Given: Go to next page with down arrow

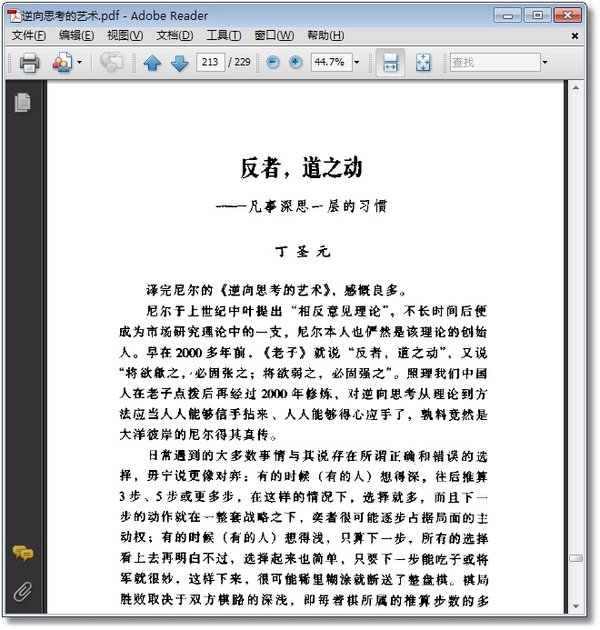Looking at the screenshot, I should pyautogui.click(x=179, y=63).
